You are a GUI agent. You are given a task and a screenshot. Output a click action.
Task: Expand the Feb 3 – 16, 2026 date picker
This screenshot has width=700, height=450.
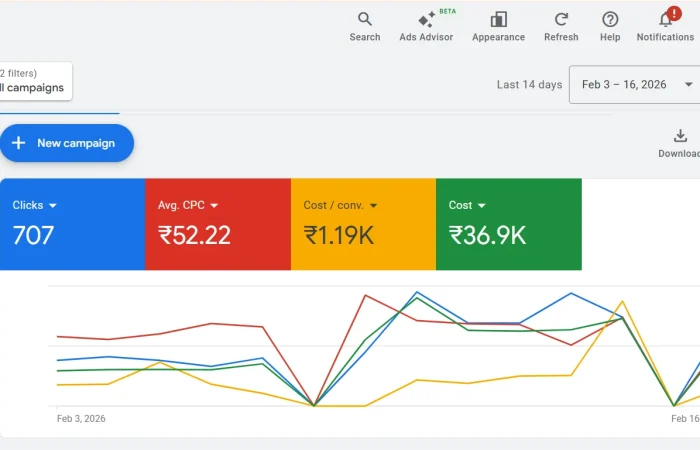[x=634, y=85]
